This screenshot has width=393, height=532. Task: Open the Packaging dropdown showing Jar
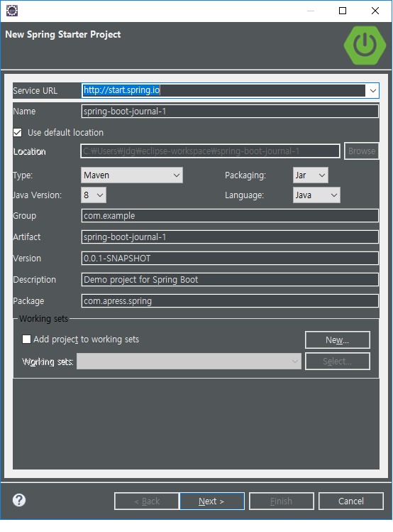(310, 175)
